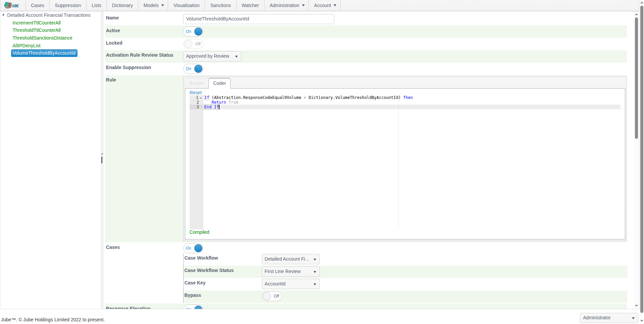The width and height of the screenshot is (644, 324).
Task: Select the AllIPDenyList rule
Action: click(x=27, y=46)
